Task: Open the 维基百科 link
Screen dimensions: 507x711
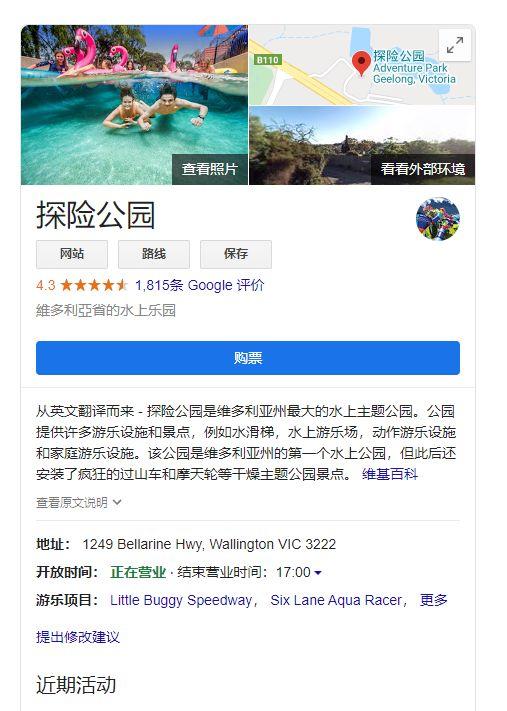Action: pos(390,474)
